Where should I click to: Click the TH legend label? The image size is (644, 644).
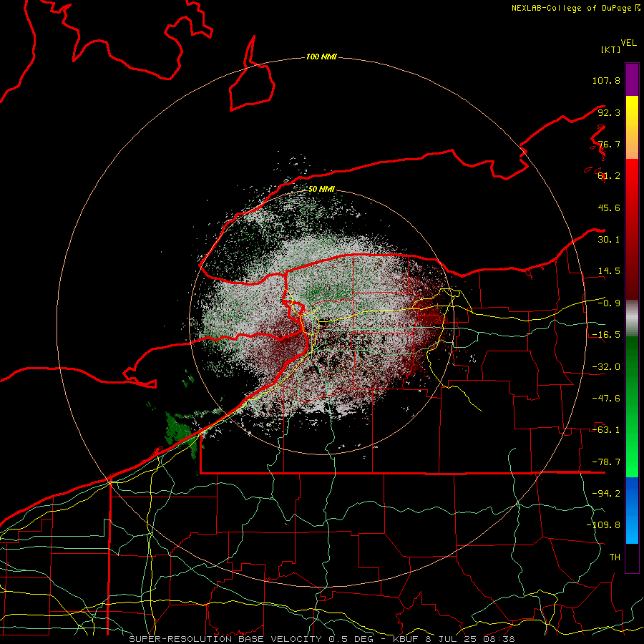click(615, 557)
